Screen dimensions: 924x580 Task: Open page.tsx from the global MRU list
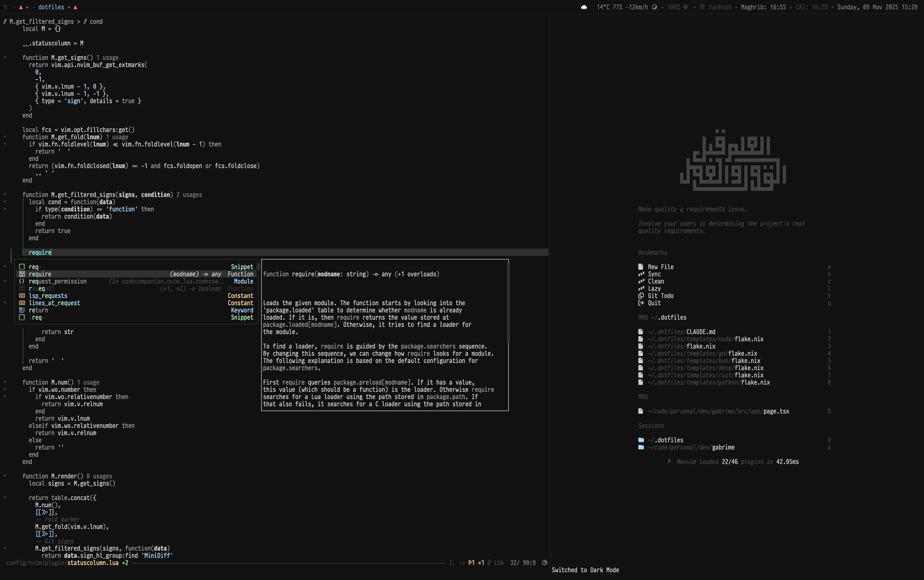coord(776,411)
